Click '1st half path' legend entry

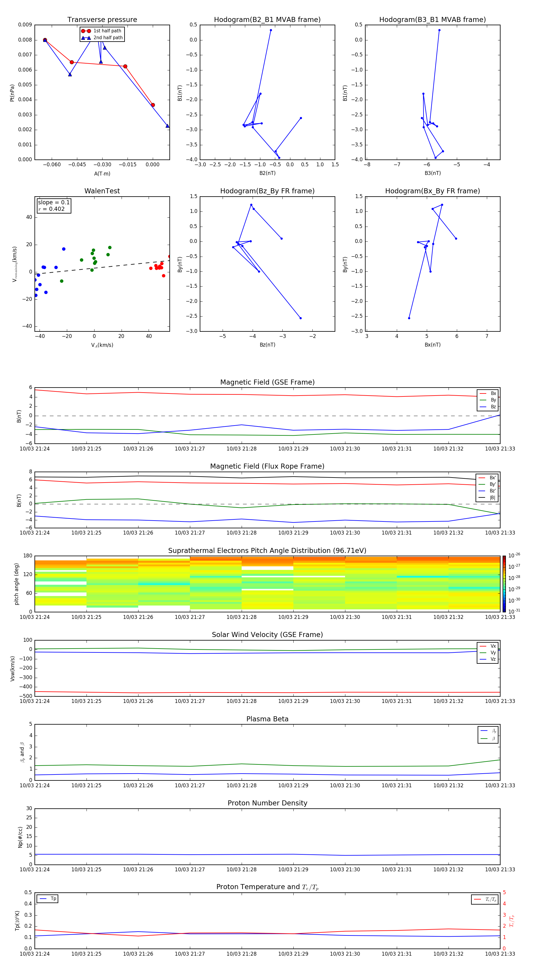[x=102, y=31]
